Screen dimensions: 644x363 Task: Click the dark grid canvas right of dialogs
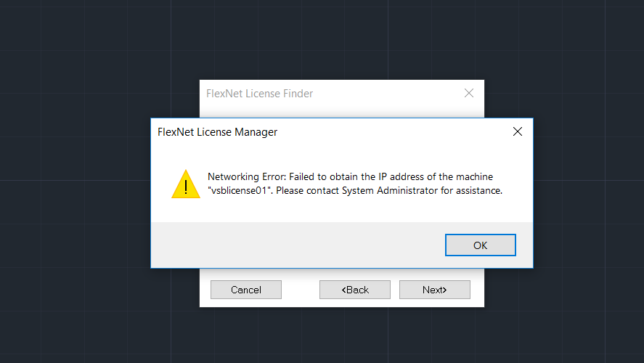click(588, 181)
